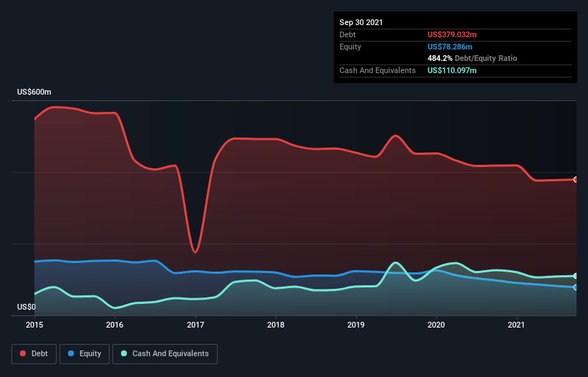Select the 2021 x-axis label
The image size is (588, 377).
pyautogui.click(x=516, y=325)
